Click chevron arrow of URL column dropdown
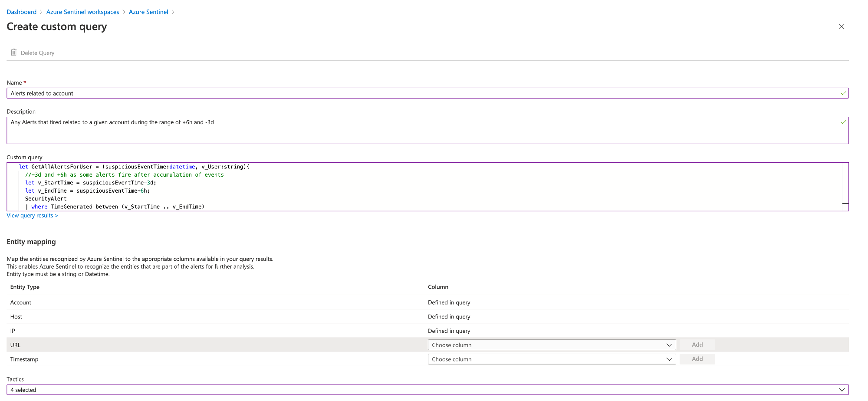The height and width of the screenshot is (401, 868). pyautogui.click(x=669, y=345)
